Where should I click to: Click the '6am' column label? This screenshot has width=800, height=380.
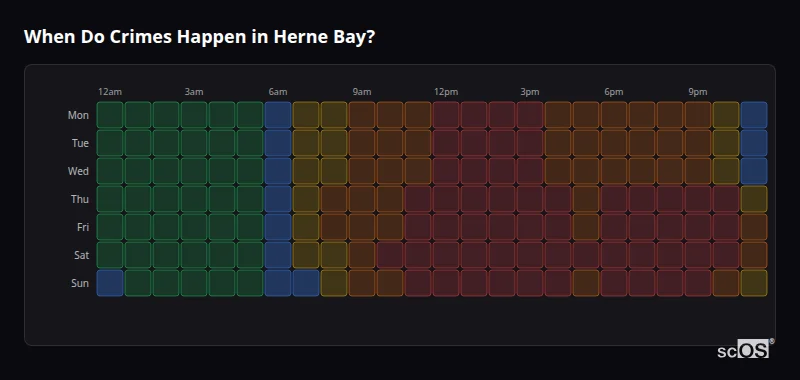click(278, 92)
